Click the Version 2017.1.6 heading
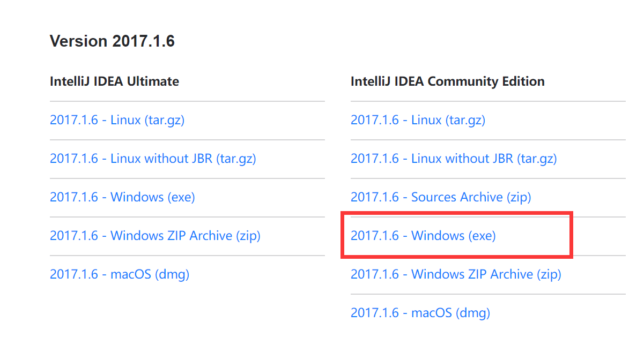 (112, 41)
